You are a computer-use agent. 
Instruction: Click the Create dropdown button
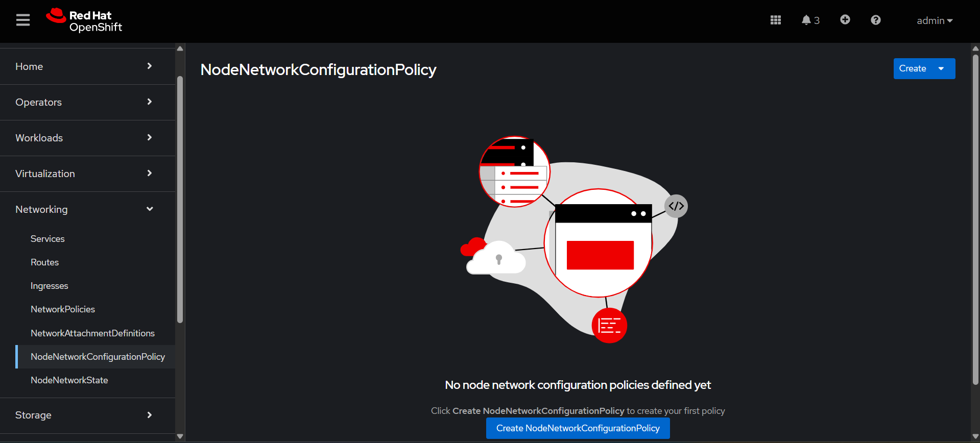[923, 69]
